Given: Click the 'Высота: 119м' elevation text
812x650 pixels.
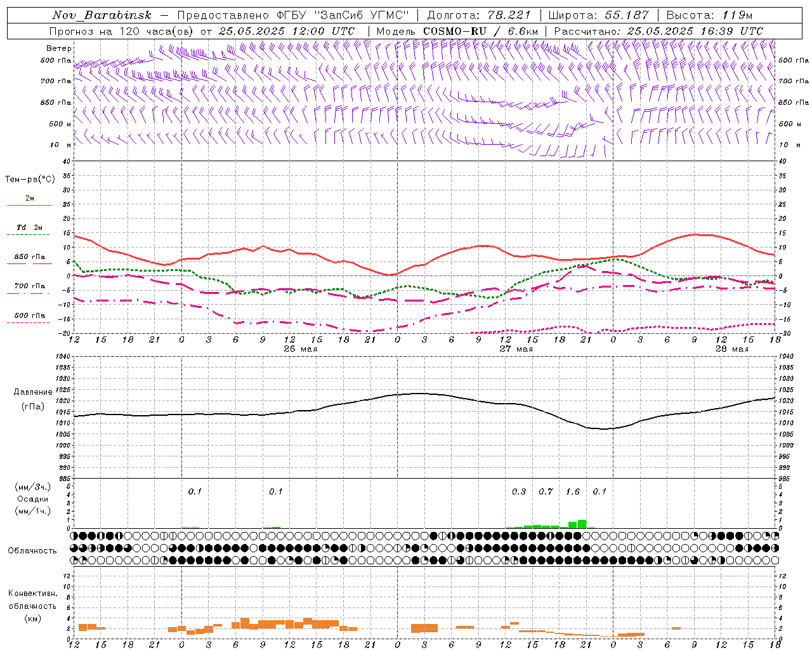Looking at the screenshot, I should tap(709, 15).
